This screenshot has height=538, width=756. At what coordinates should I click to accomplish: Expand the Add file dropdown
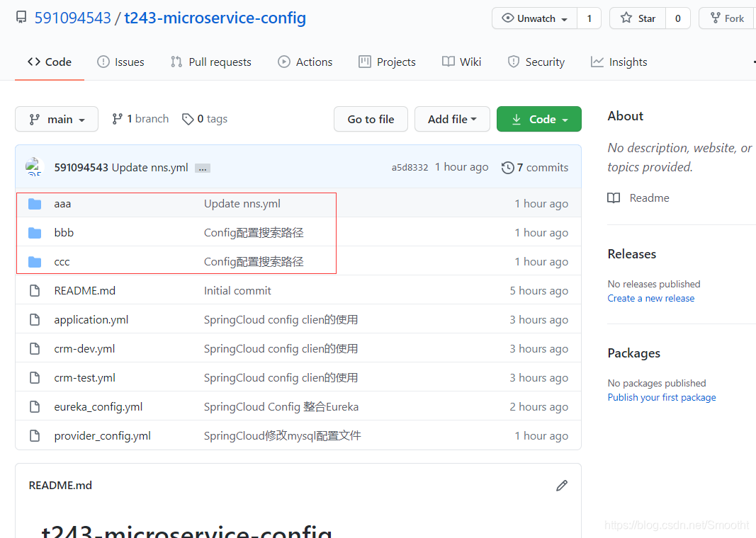tap(452, 119)
